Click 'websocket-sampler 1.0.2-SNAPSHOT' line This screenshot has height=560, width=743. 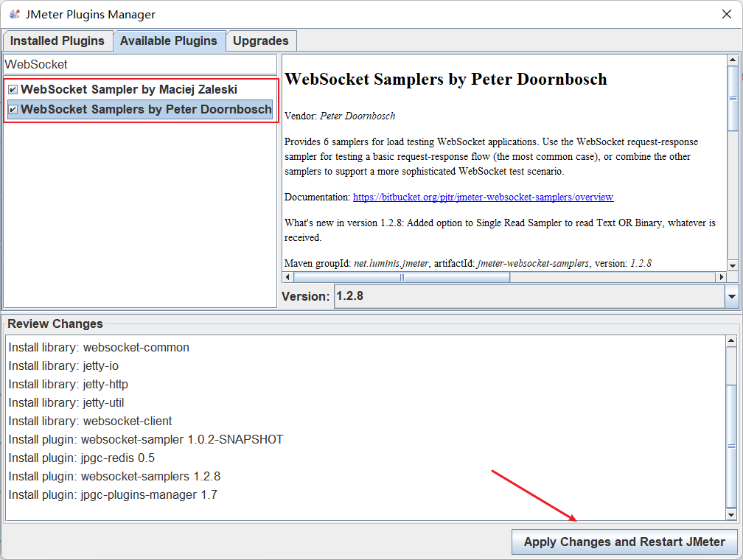click(x=146, y=440)
